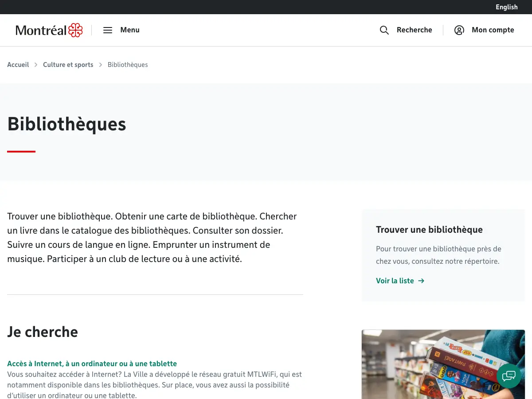
Task: Click the Trouver une bibliothèque card title
Action: 429,230
